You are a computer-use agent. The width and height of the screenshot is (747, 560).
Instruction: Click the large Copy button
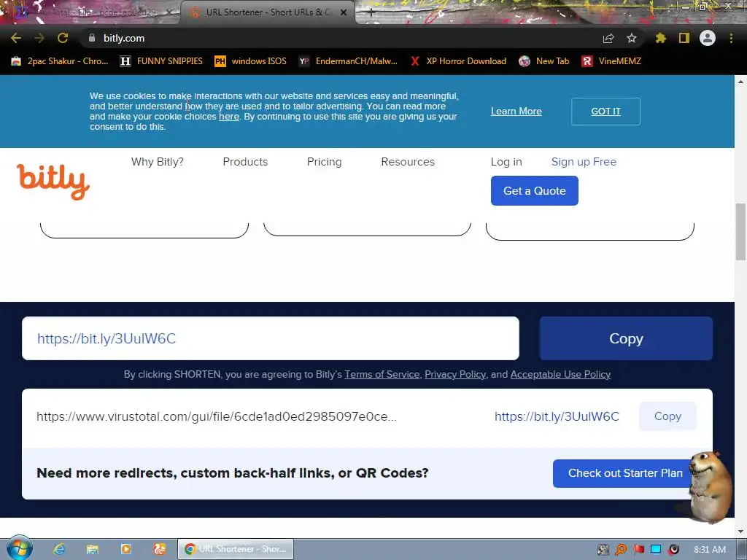[x=626, y=338]
